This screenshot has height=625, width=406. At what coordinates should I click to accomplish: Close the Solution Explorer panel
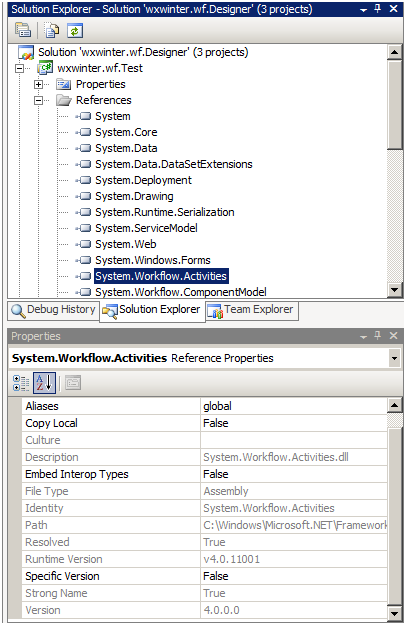tap(393, 8)
